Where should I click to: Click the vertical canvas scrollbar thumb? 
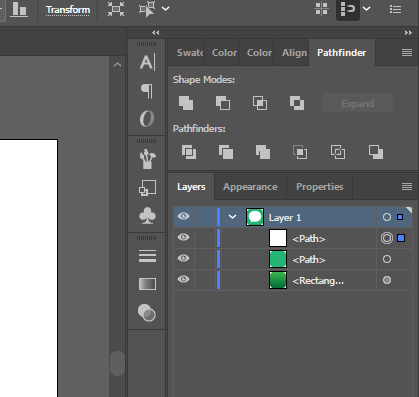117,363
